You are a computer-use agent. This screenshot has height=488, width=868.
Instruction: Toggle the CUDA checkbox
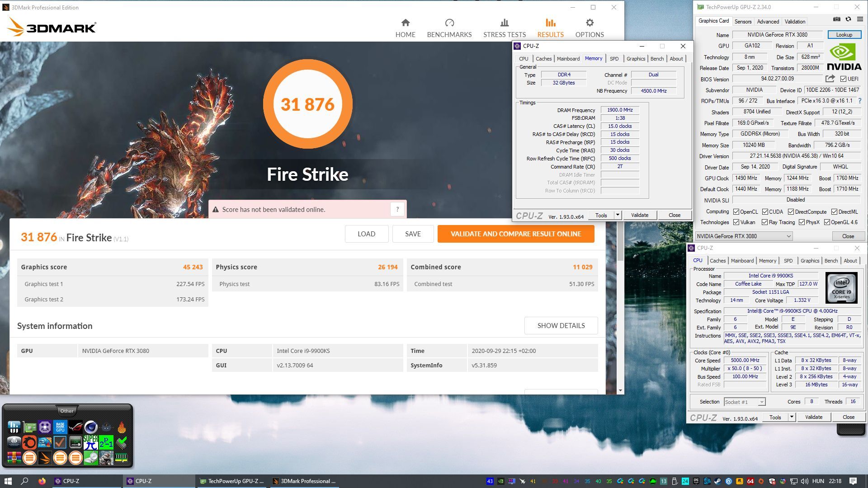(765, 211)
